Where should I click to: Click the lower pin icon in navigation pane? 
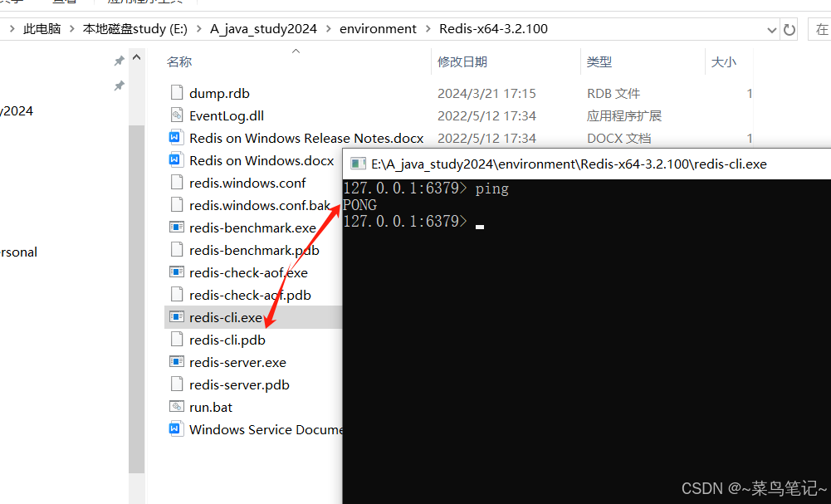(x=120, y=86)
